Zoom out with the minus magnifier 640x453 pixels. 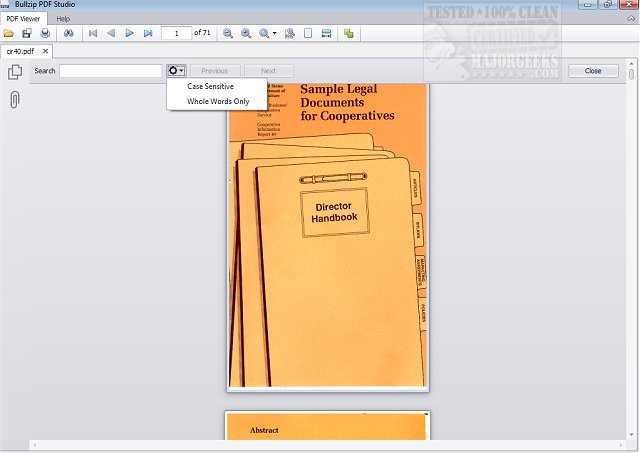tap(228, 33)
